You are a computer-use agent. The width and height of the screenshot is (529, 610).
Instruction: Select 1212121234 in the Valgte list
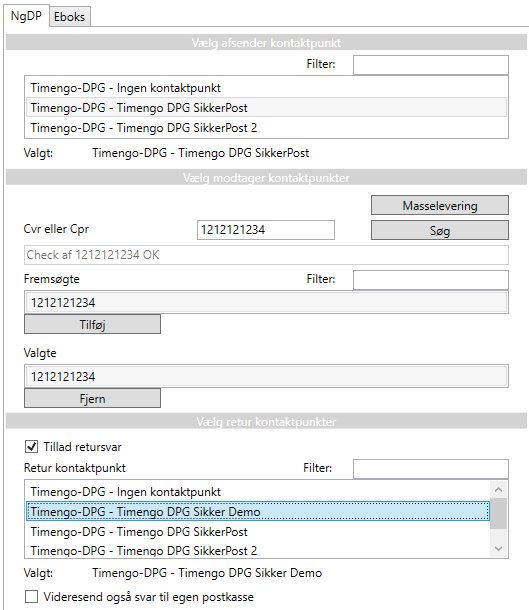(266, 376)
